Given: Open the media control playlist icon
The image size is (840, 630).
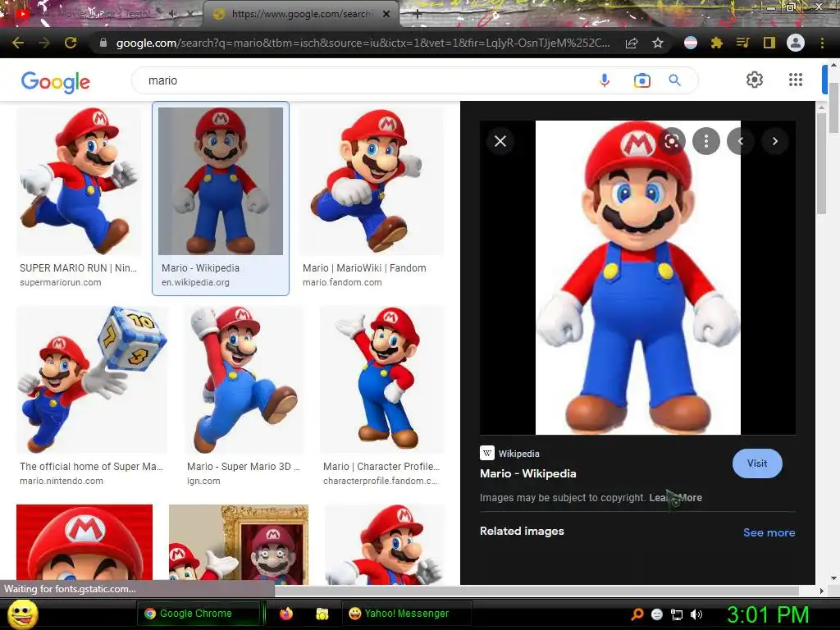Looking at the screenshot, I should click(x=742, y=43).
